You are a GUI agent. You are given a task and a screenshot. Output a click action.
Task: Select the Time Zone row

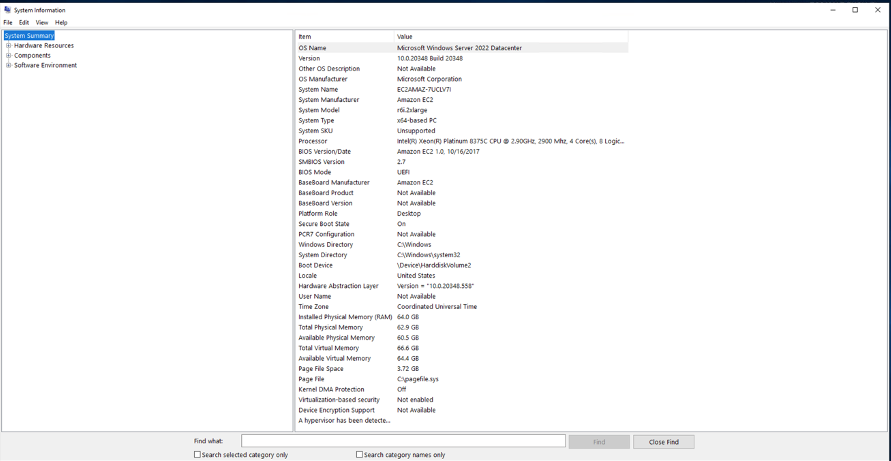coord(462,306)
